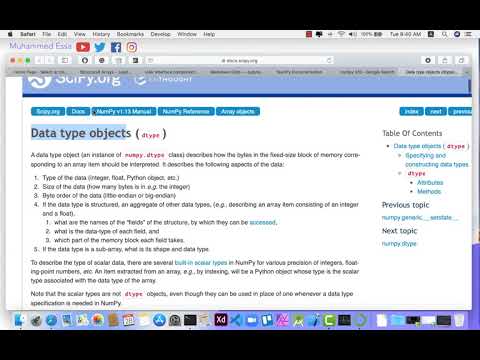Click the Safari address bar
Image resolution: width=480 pixels, height=360 pixels.
240,60
